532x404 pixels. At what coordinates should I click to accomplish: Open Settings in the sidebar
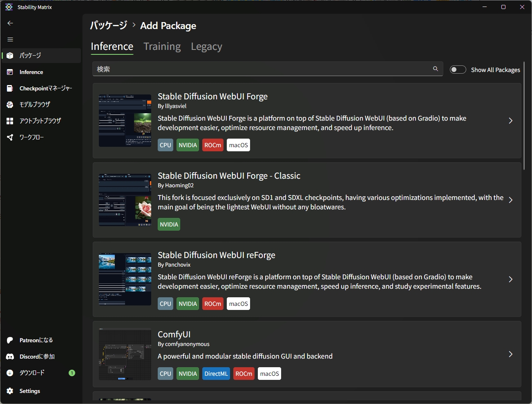41,391
